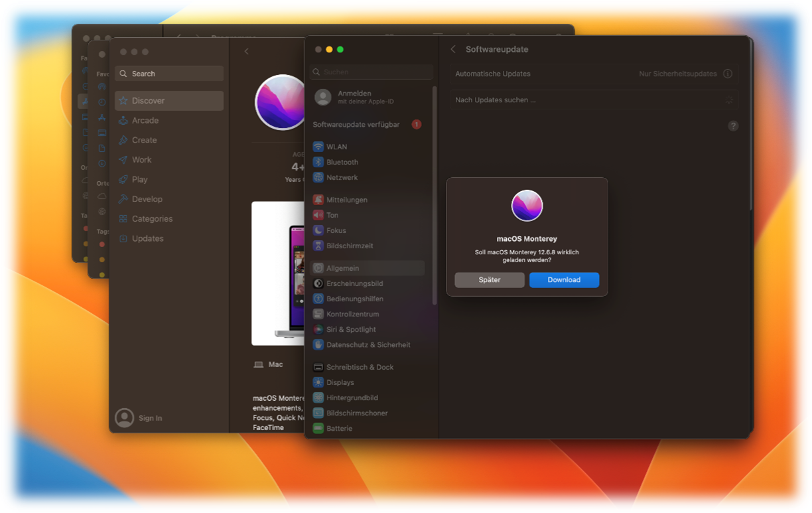The width and height of the screenshot is (812, 513).
Task: Go back using the chevron beside Softwareupdate
Action: click(x=453, y=50)
